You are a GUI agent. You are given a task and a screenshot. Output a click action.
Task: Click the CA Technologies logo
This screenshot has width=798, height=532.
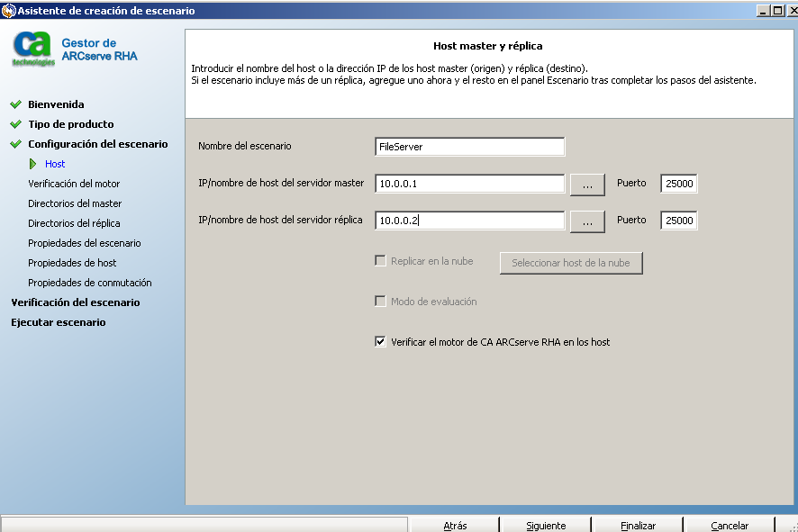coord(33,49)
